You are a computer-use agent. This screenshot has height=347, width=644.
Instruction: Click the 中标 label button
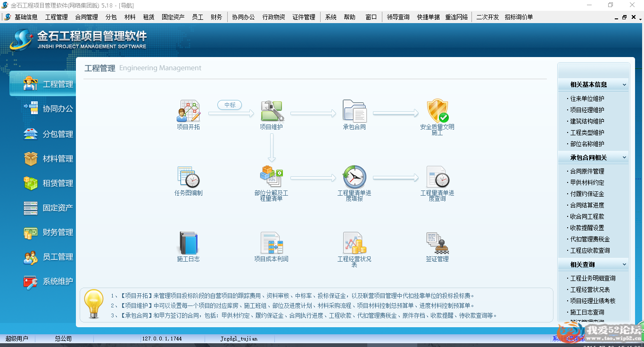point(230,105)
